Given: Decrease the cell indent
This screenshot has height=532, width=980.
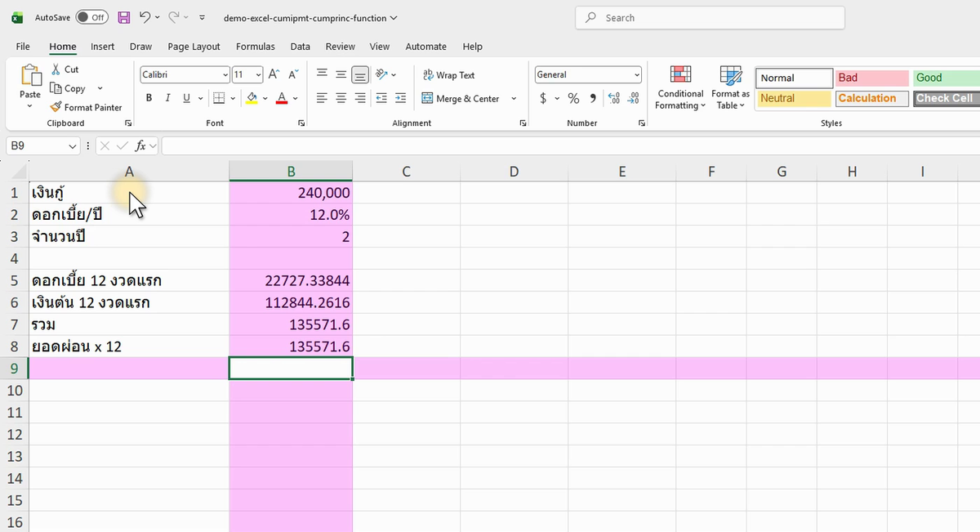Looking at the screenshot, I should point(381,98).
